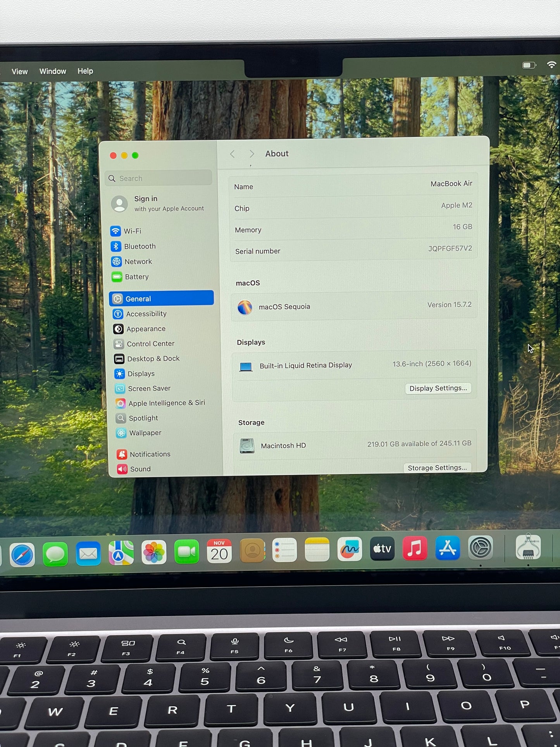The width and height of the screenshot is (560, 747).
Task: Close the Settings window
Action: tap(113, 155)
